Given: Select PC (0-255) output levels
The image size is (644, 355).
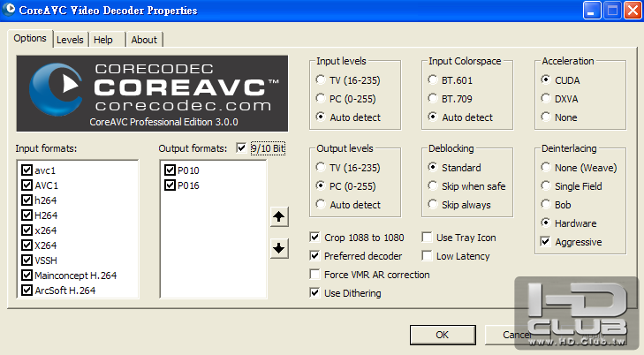Looking at the screenshot, I should coord(321,186).
